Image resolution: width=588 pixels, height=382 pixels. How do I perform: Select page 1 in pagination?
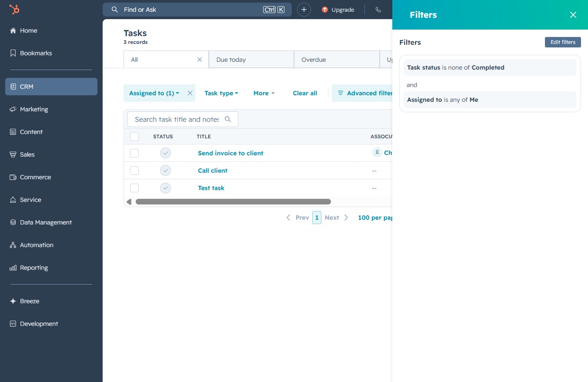click(317, 218)
